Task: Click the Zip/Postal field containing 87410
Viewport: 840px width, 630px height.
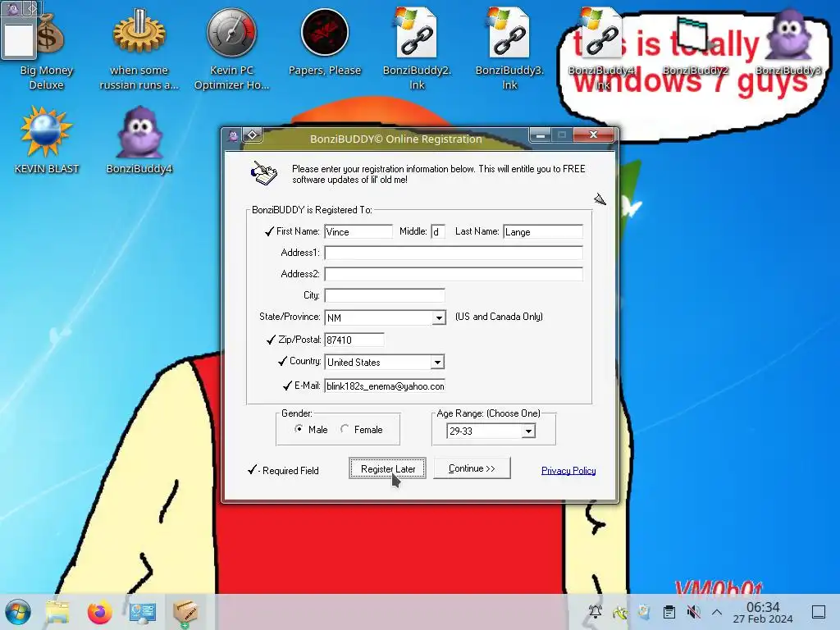Action: pyautogui.click(x=354, y=340)
